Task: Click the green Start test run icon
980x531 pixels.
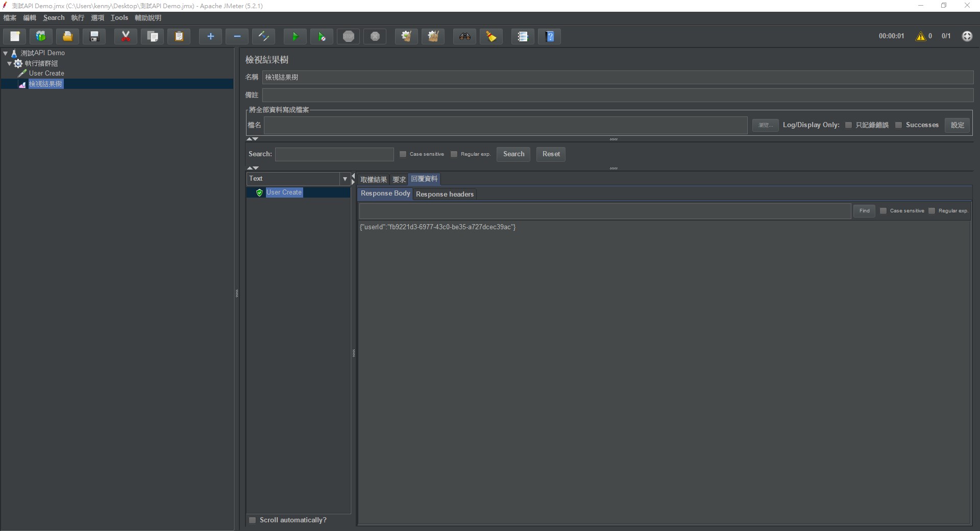Action: click(x=295, y=36)
